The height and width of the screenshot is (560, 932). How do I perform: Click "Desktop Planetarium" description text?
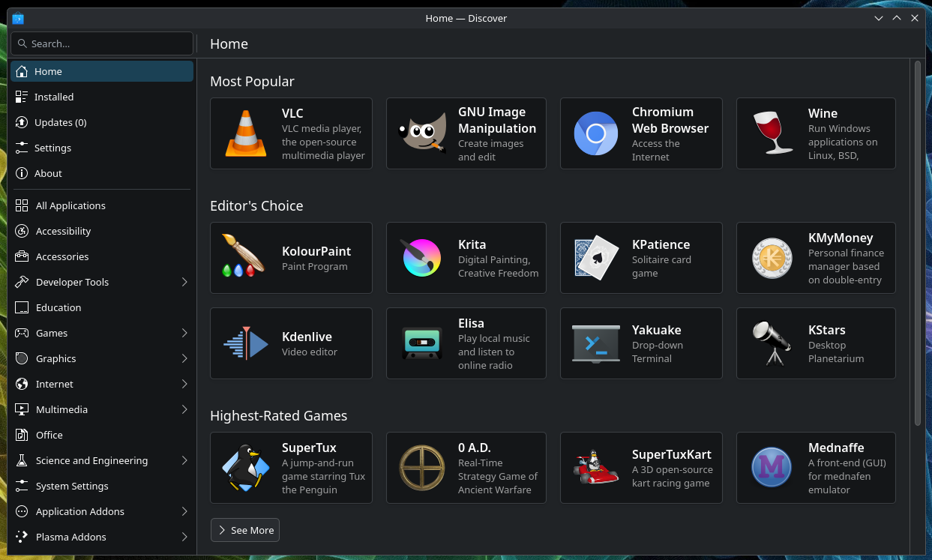click(x=836, y=352)
